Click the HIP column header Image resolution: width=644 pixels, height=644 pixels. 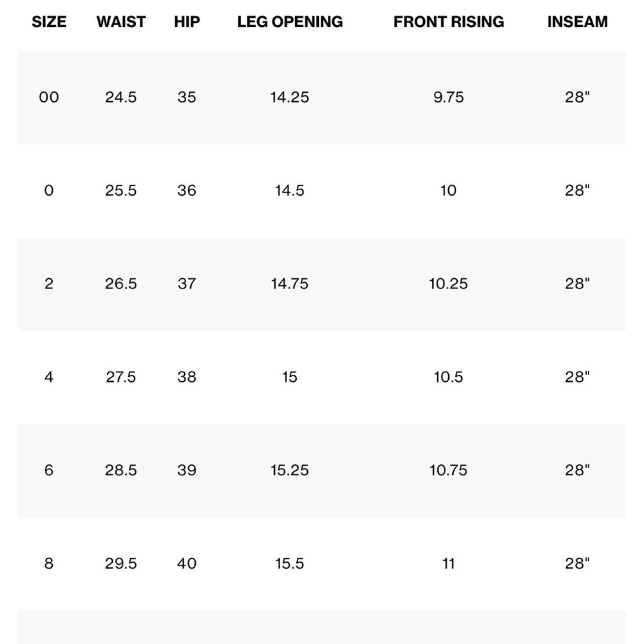coord(187,22)
